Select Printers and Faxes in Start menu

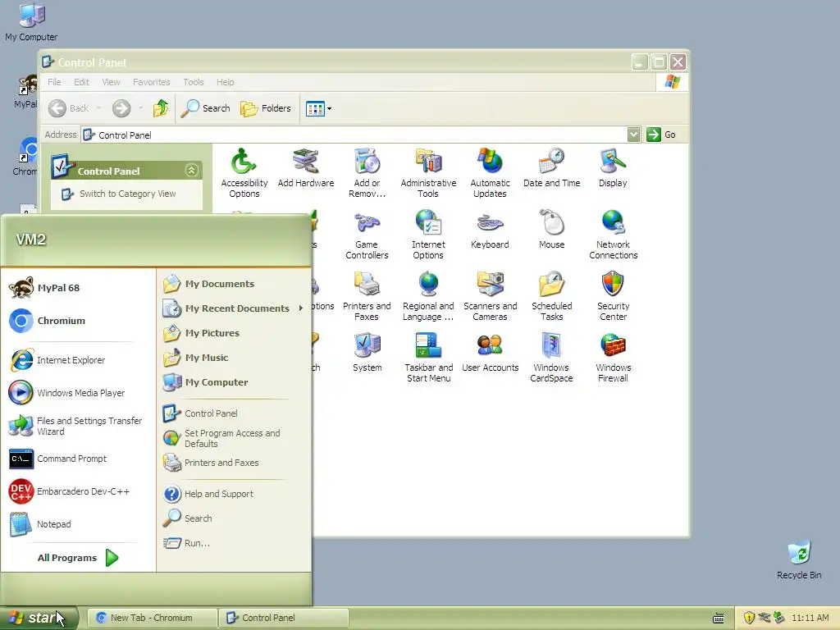pyautogui.click(x=234, y=463)
